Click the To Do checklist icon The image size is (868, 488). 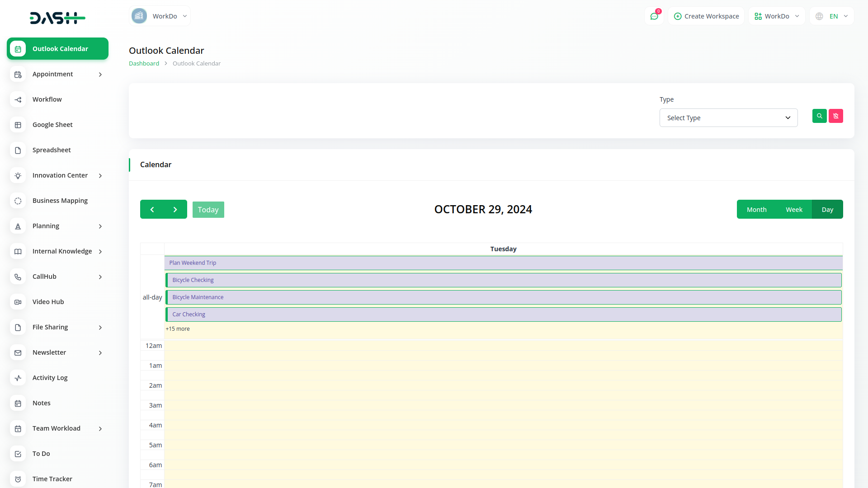point(18,454)
